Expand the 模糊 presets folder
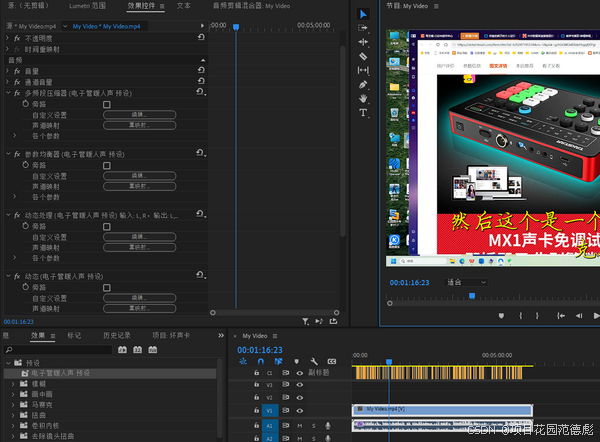 [x=13, y=383]
